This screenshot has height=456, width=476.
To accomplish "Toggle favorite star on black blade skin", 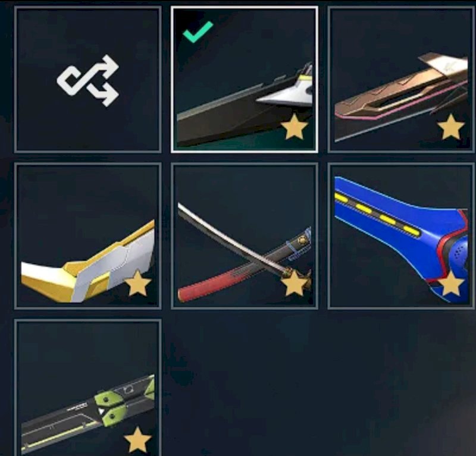I will (294, 127).
